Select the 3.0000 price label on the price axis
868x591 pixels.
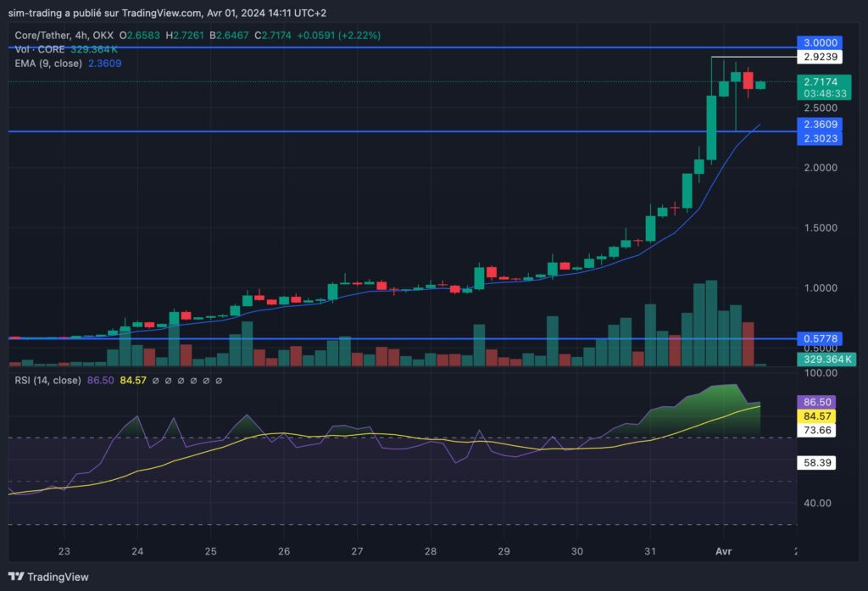[820, 42]
